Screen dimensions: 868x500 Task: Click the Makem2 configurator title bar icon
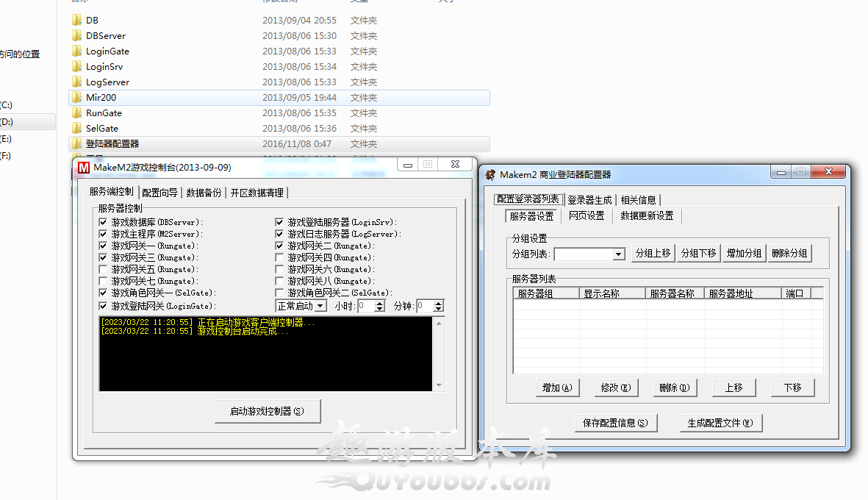(x=490, y=174)
